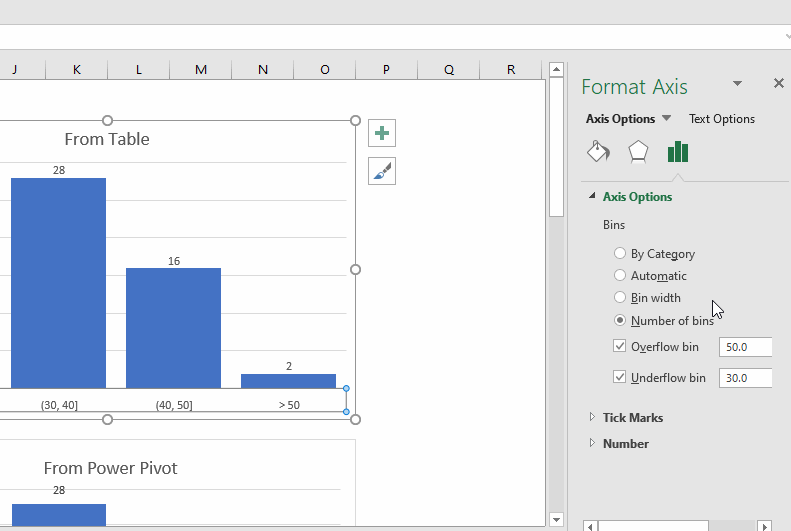Click Format Axis pane scroll left arrow
Screen dimensions: 791x531
(x=590, y=526)
